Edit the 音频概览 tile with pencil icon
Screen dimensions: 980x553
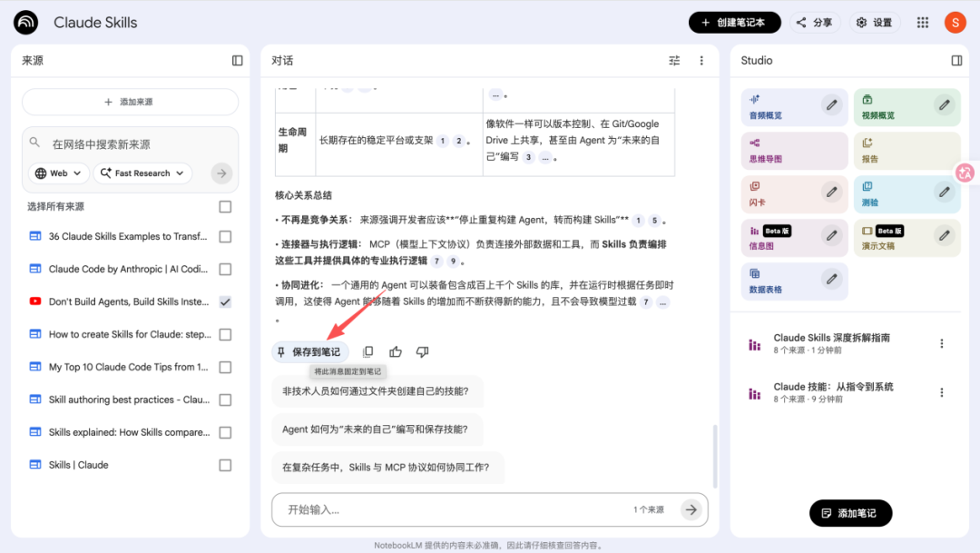pyautogui.click(x=832, y=105)
